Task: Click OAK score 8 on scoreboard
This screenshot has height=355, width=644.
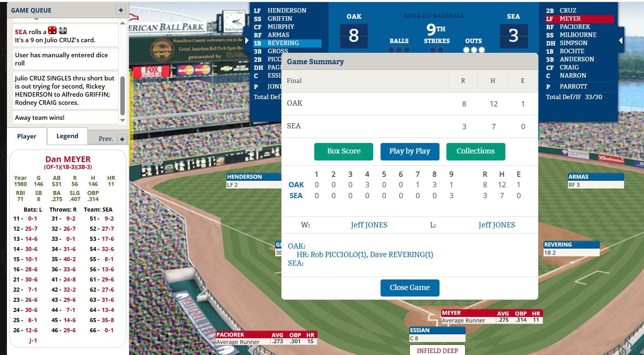Action: [354, 36]
